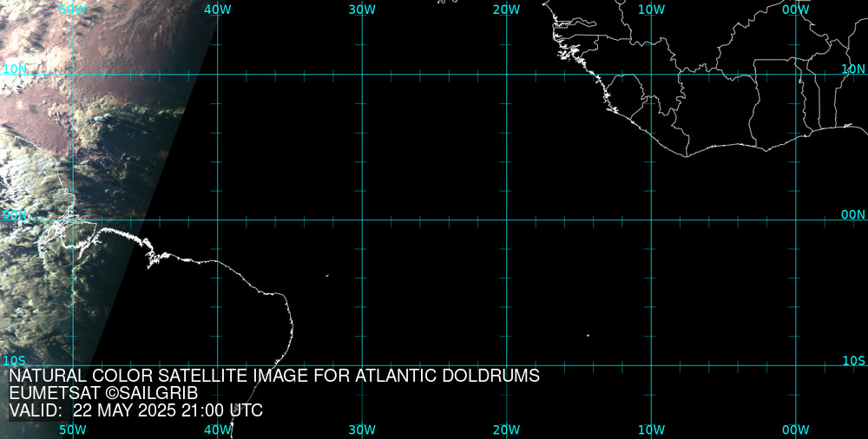The width and height of the screenshot is (868, 439).
Task: Click the 20W longitude label along the top edge
Action: (507, 10)
